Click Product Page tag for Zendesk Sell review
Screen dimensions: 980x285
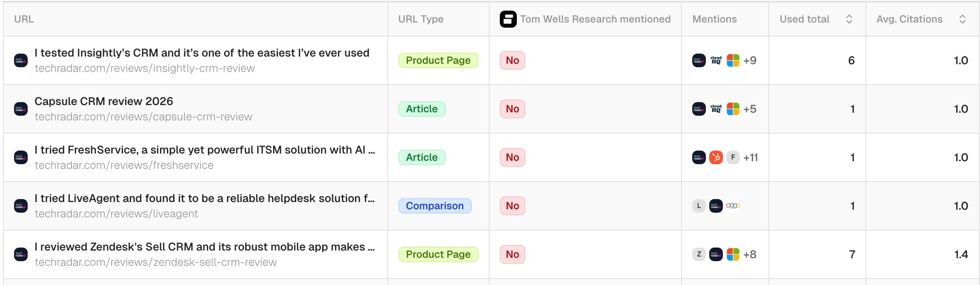[438, 254]
